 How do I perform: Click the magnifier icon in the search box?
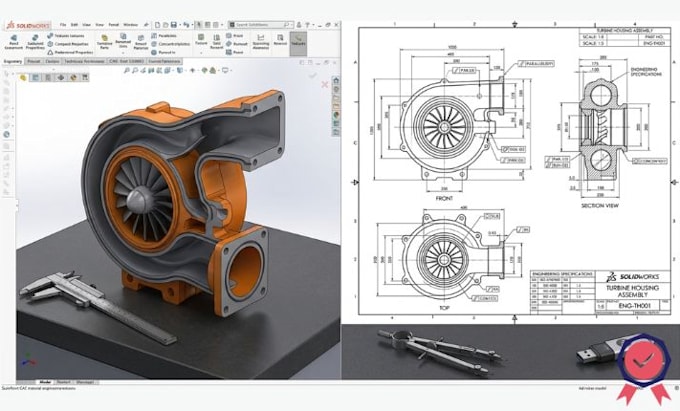pyautogui.click(x=286, y=25)
